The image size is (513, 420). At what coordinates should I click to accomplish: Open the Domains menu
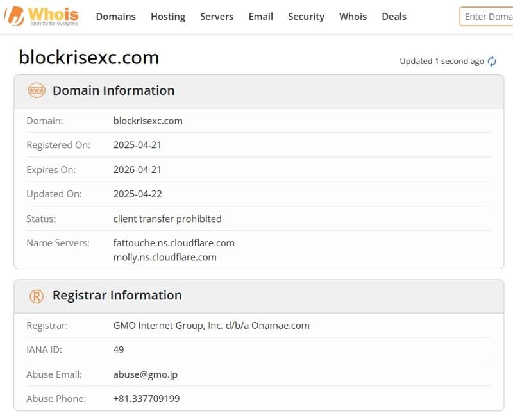(115, 17)
